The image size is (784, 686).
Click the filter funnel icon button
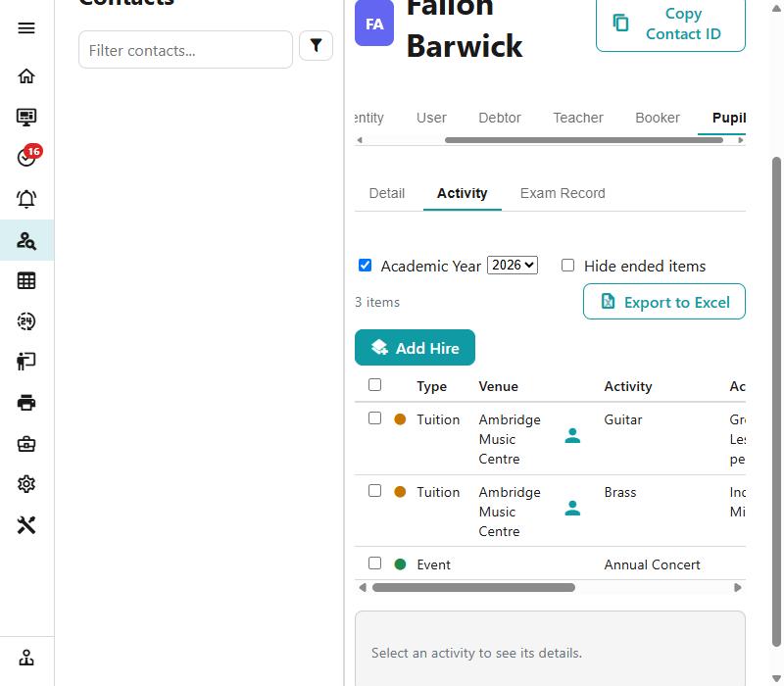point(316,45)
